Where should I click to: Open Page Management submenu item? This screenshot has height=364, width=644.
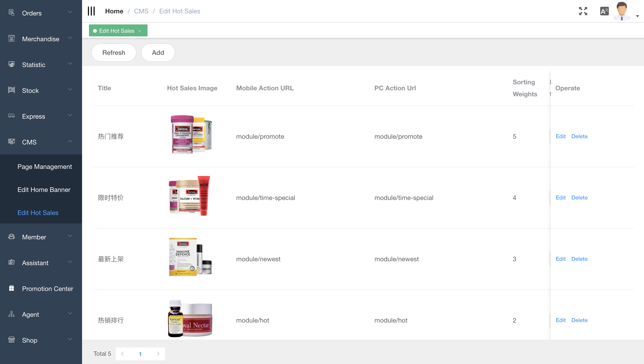(44, 167)
